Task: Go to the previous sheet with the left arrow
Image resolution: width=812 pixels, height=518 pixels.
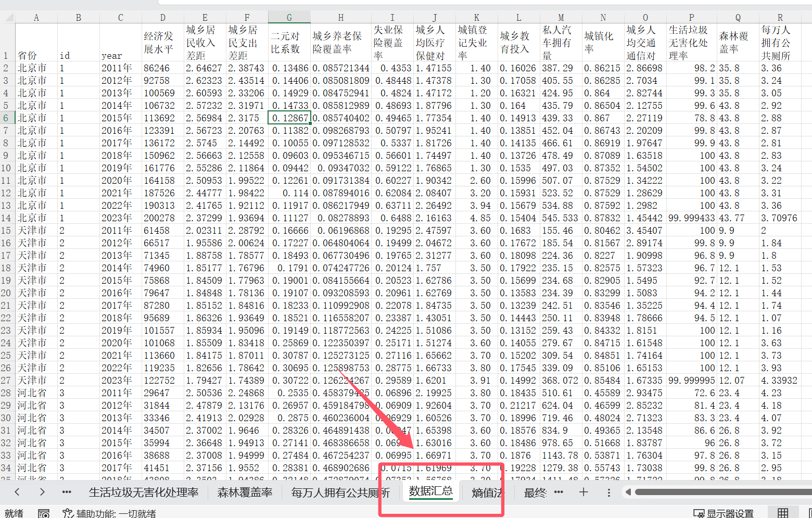Action: click(x=17, y=492)
